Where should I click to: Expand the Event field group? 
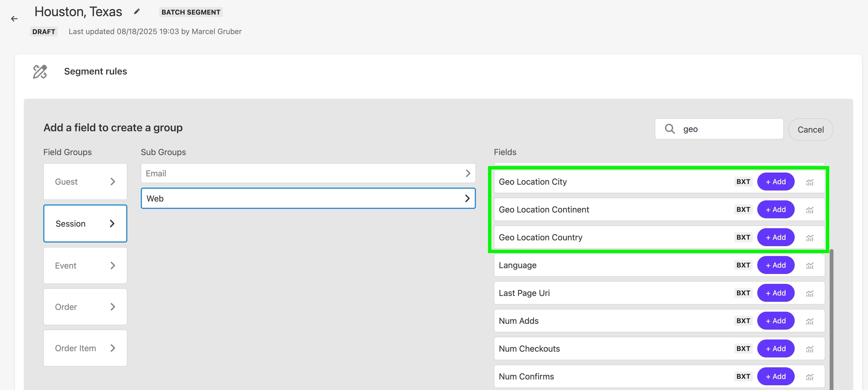pyautogui.click(x=85, y=265)
